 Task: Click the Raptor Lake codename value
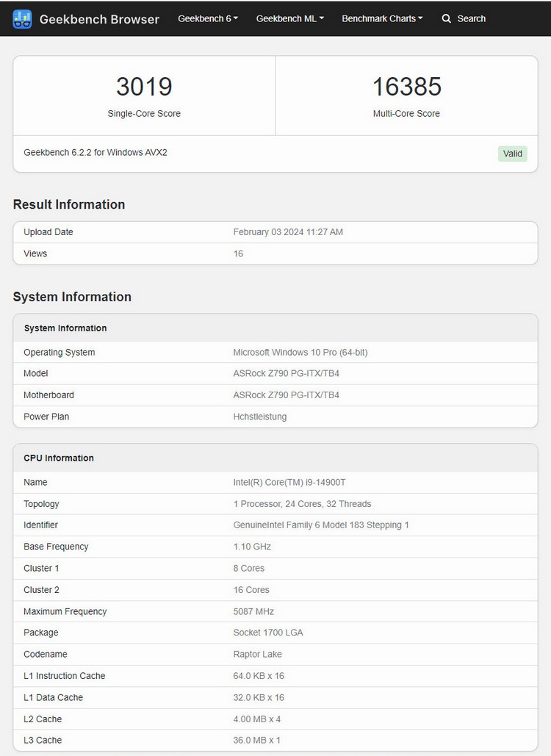257,655
